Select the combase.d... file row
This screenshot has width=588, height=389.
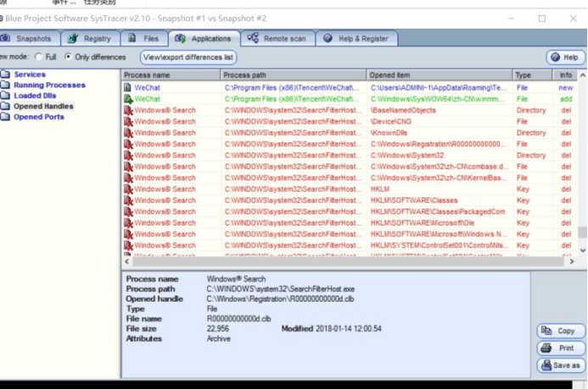tap(350, 167)
